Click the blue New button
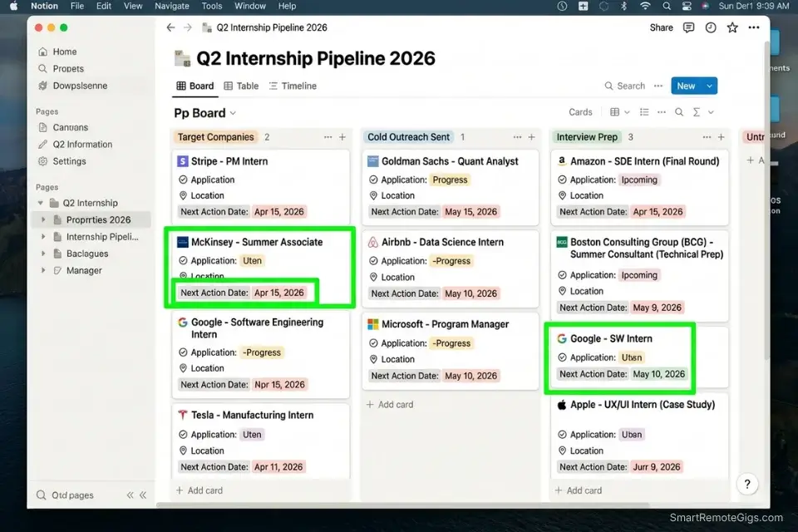Viewport: 798px width, 532px height. tap(686, 86)
